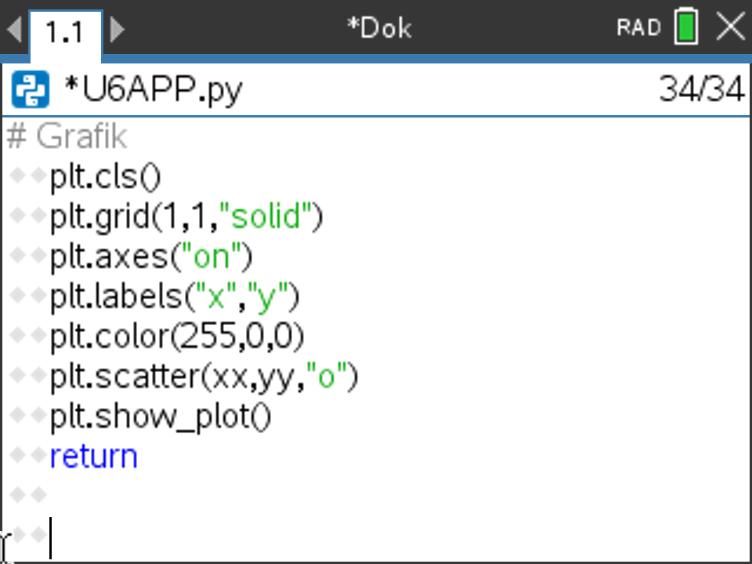
Task: Click the plt.scatter(xx,yy,"o") line
Action: click(x=203, y=376)
